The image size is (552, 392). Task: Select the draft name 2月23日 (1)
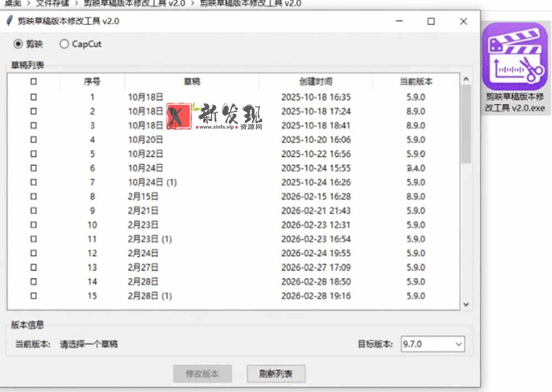[150, 239]
